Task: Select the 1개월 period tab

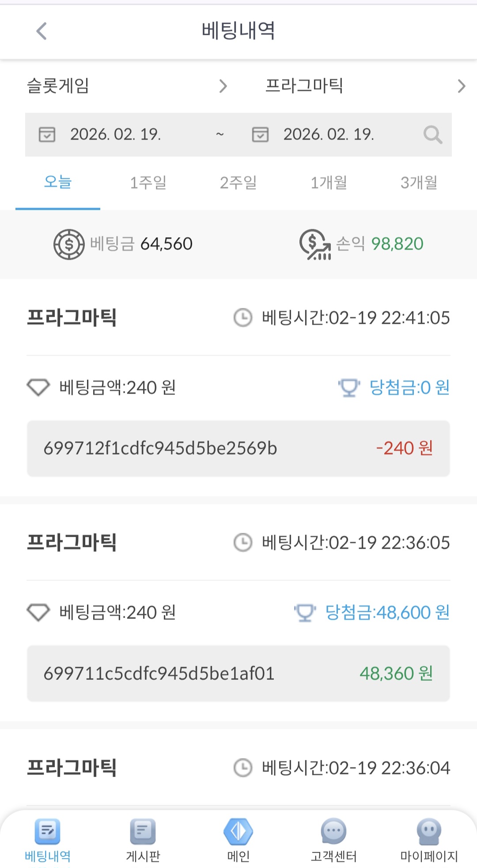Action: coord(329,182)
